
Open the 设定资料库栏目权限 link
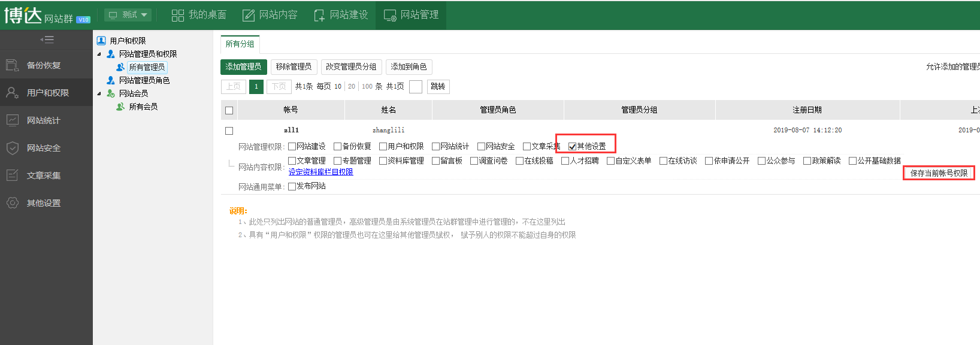pyautogui.click(x=320, y=172)
